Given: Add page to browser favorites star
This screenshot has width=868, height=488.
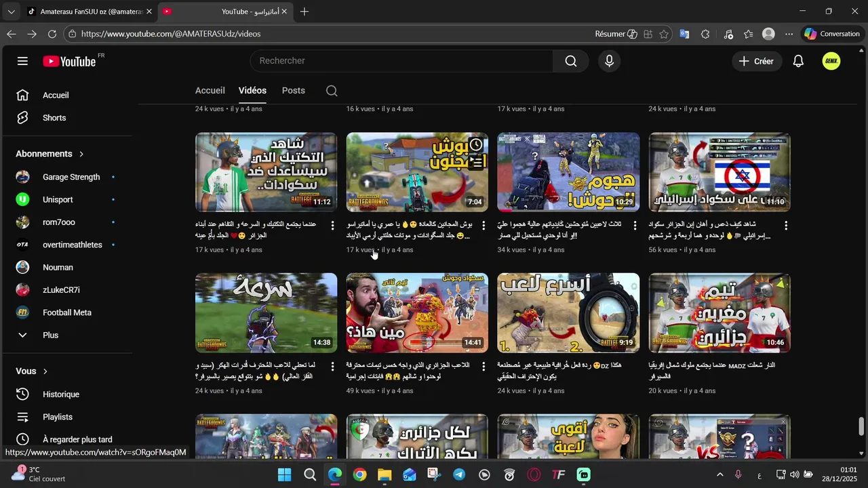Looking at the screenshot, I should point(664,34).
